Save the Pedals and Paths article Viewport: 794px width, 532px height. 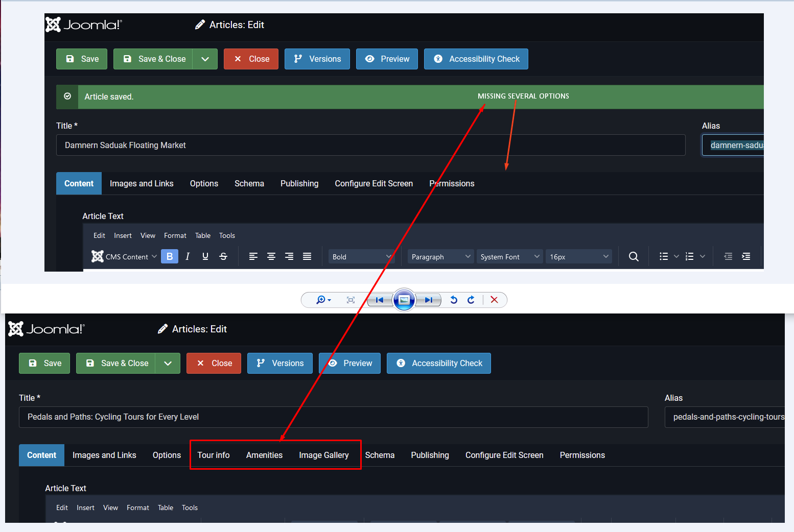(x=44, y=363)
